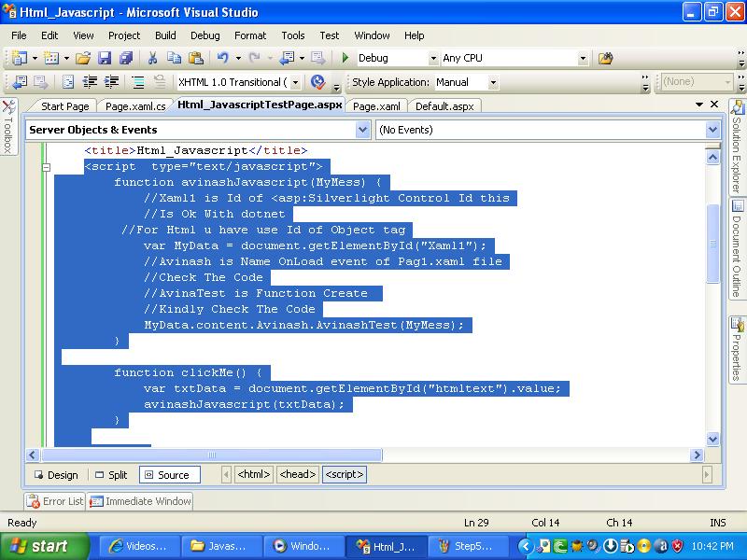The width and height of the screenshot is (747, 560).
Task: Select the Source view button
Action: [170, 475]
